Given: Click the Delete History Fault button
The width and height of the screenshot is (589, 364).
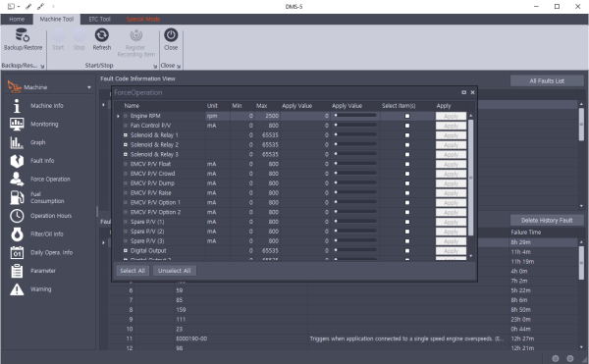Looking at the screenshot, I should tap(547, 221).
